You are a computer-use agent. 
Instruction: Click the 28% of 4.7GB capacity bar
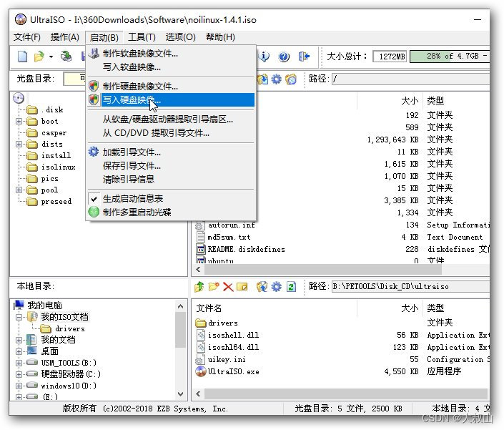(450, 57)
